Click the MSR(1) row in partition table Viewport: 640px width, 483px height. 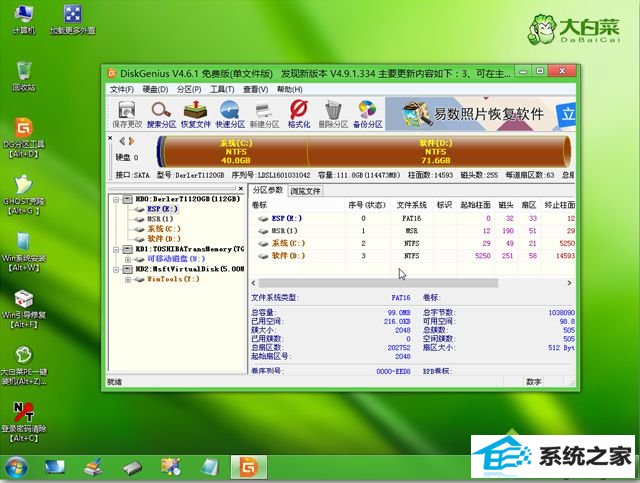[412, 231]
